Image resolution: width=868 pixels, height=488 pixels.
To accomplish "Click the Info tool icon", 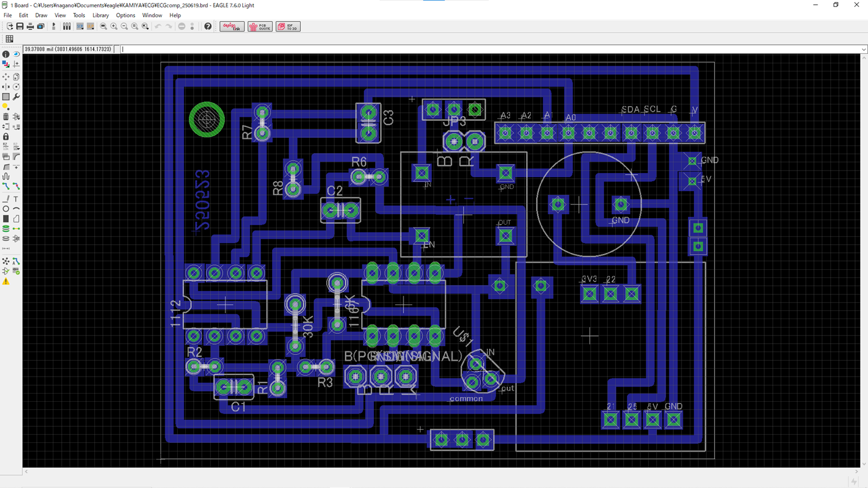I will coord(6,54).
